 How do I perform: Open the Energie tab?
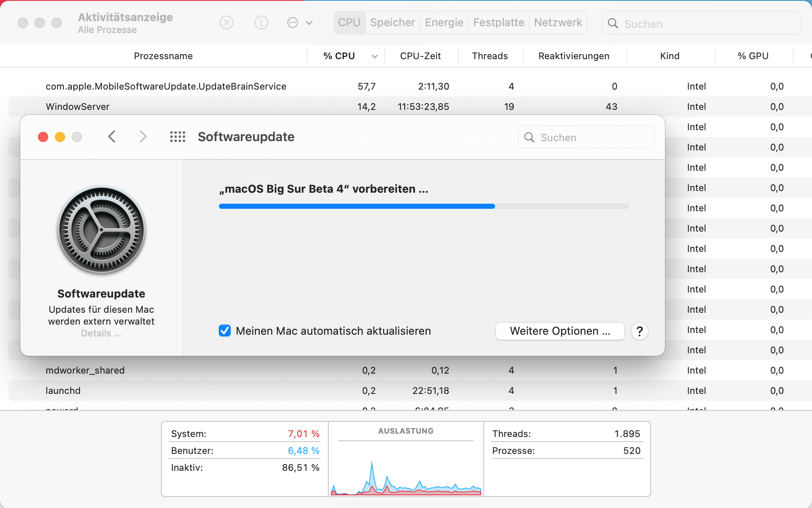click(x=444, y=22)
